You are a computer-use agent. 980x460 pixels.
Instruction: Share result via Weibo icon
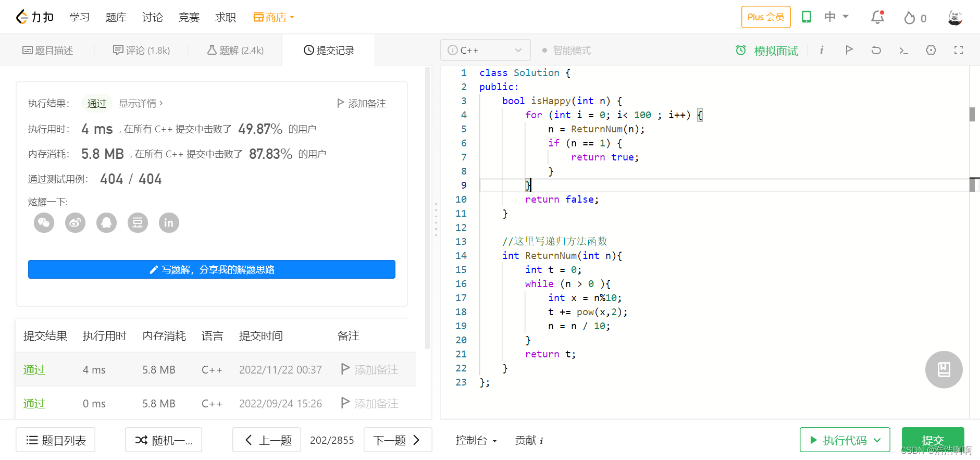coord(75,223)
